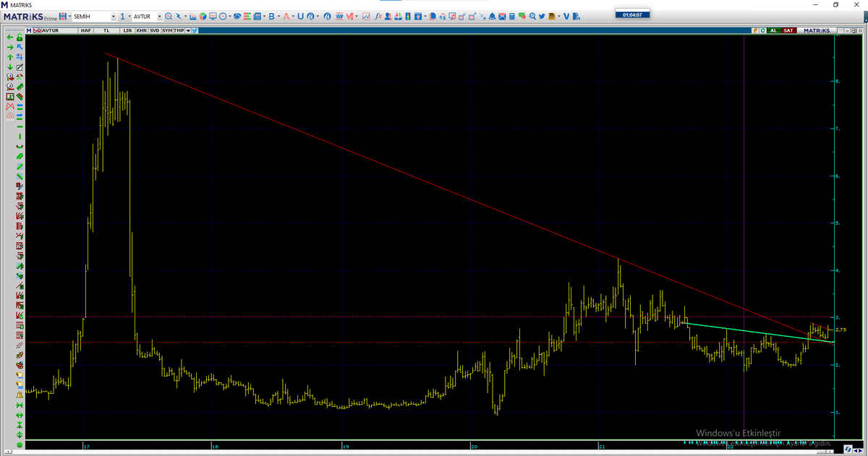
Task: Click the chat bubbles icon in toolbar
Action: click(x=522, y=17)
